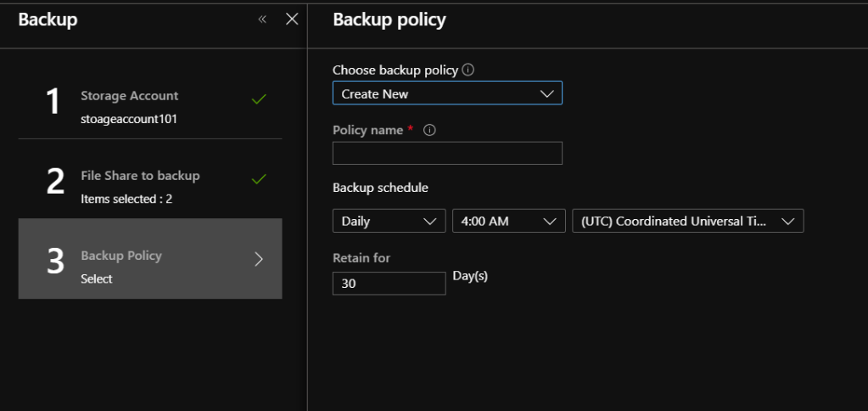This screenshot has height=411, width=868.
Task: Click Select under Backup Policy step
Action: [x=97, y=279]
